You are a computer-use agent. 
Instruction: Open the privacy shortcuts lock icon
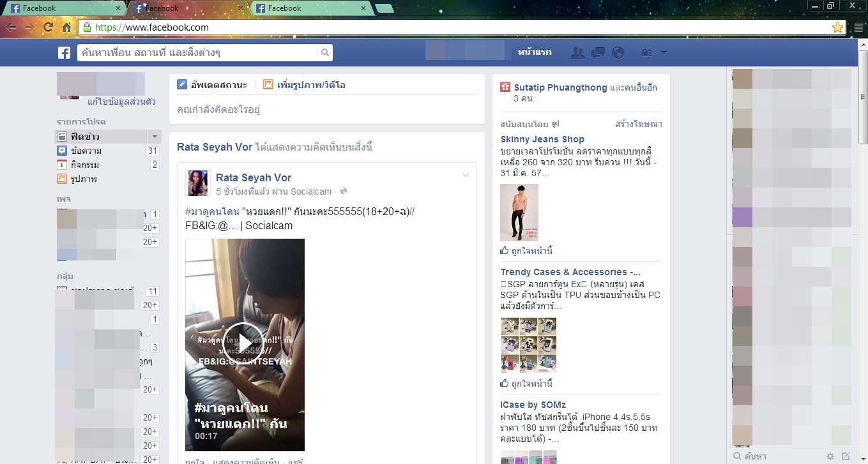[647, 53]
